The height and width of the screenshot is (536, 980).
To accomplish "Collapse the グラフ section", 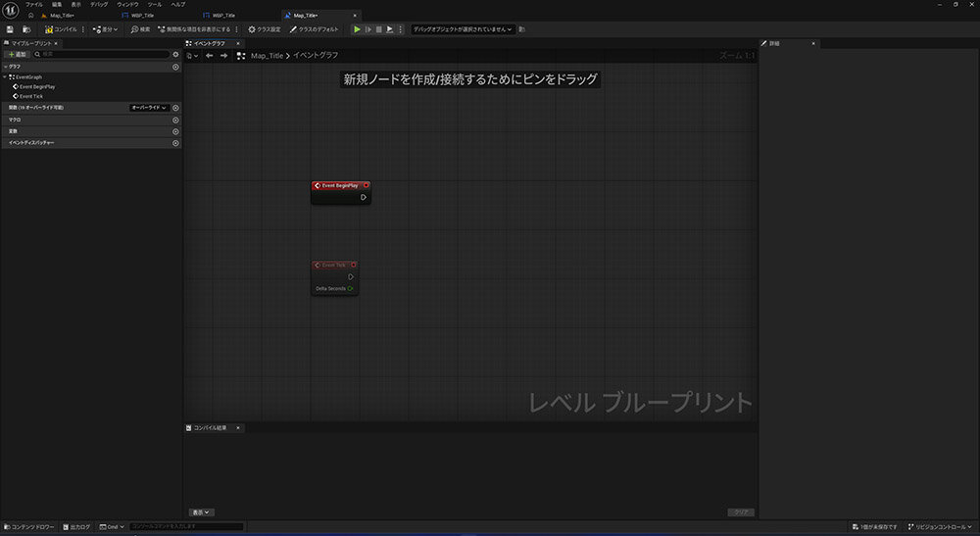I will pyautogui.click(x=5, y=67).
